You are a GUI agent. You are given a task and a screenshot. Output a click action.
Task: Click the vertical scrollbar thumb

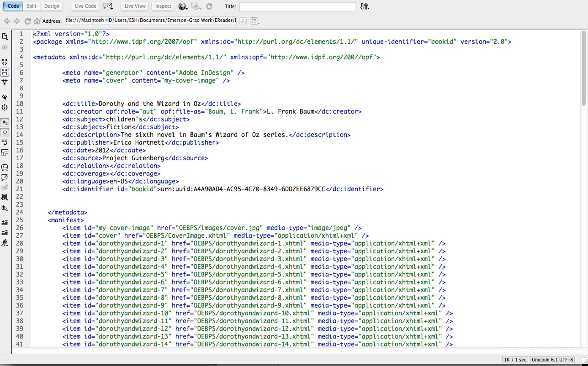coord(585,68)
